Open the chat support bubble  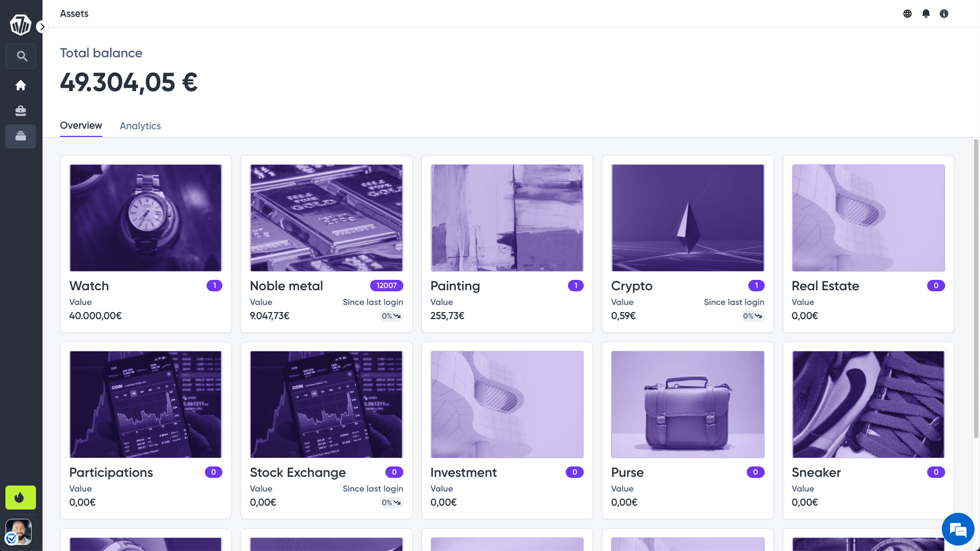958,529
